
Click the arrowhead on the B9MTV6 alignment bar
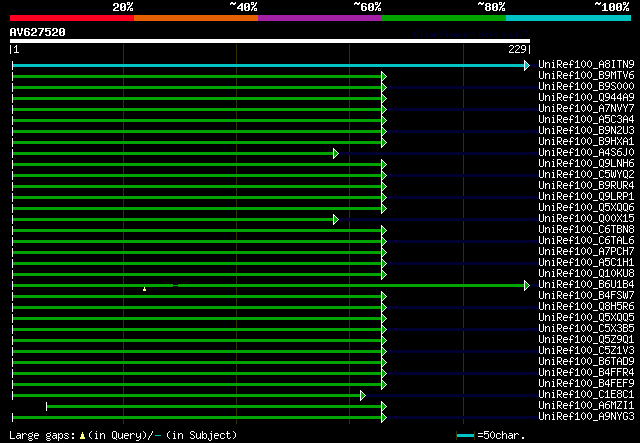[x=384, y=76]
